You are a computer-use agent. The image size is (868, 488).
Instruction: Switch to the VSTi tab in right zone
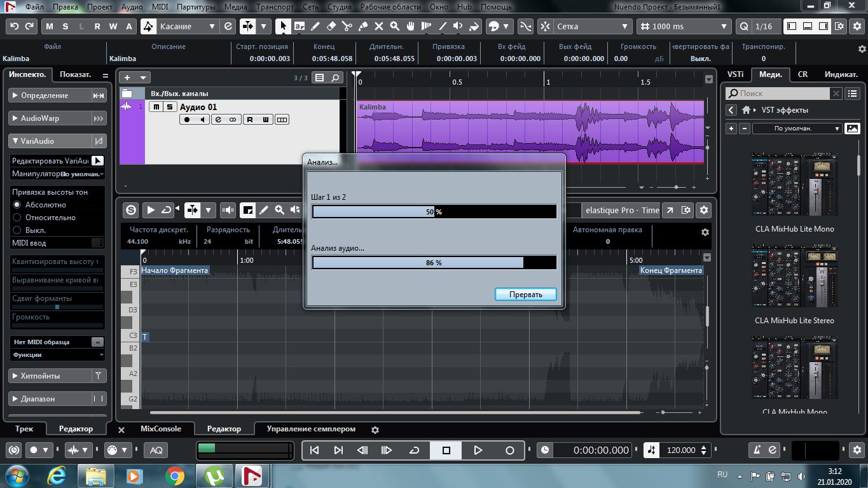click(736, 74)
